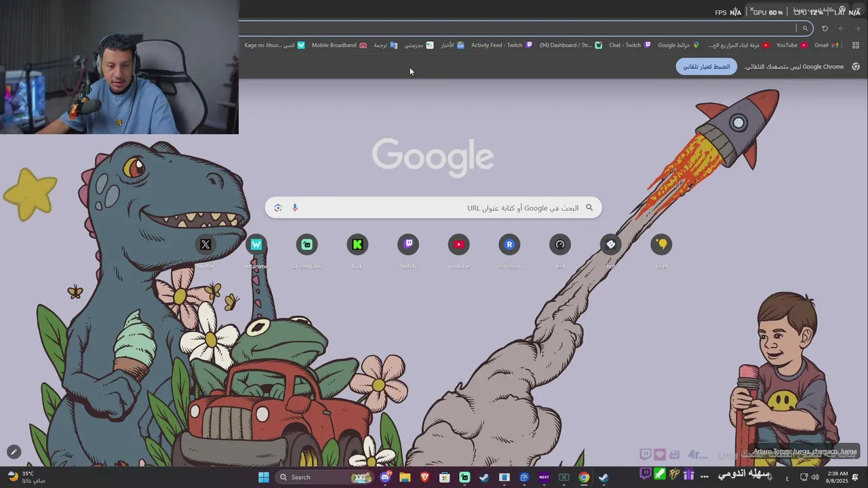Viewport: 868px width, 488px height.
Task: Search by image with Google Lens icon
Action: (278, 207)
